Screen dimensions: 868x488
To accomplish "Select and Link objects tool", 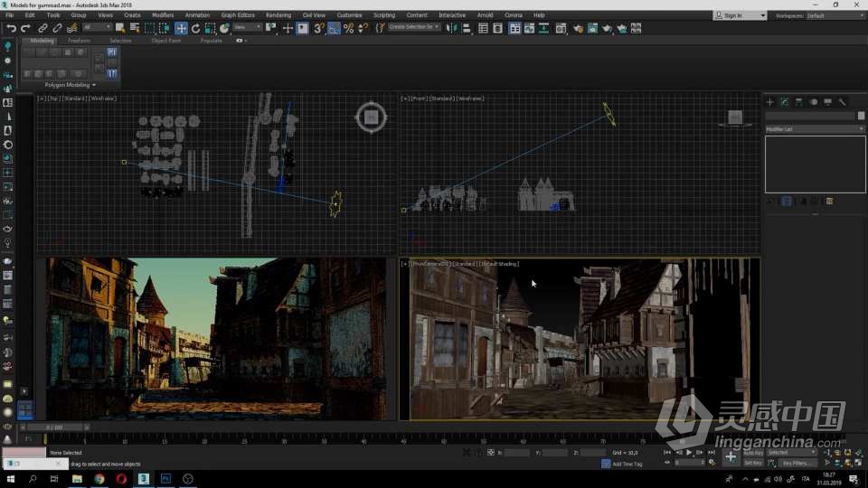I will click(42, 28).
